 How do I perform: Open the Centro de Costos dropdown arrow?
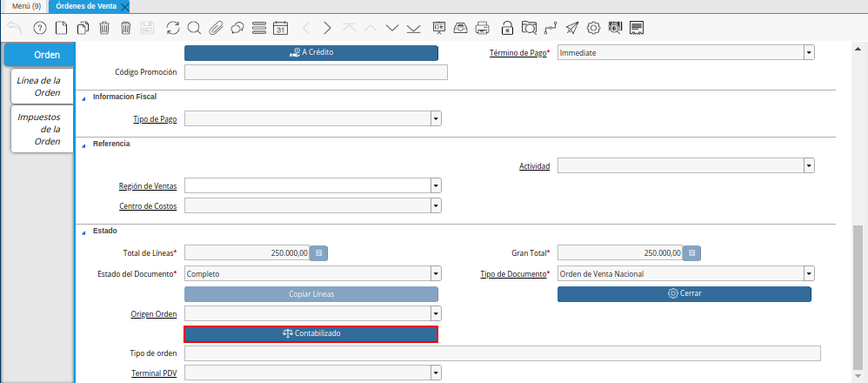click(437, 205)
